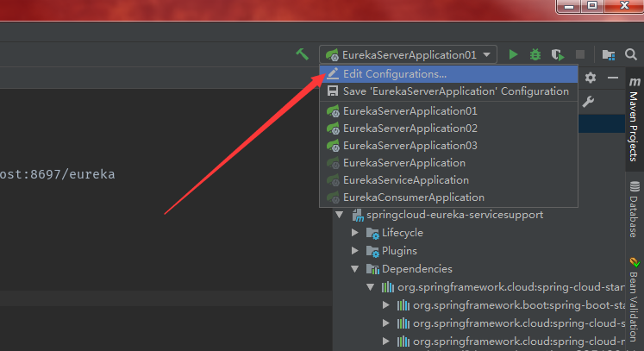
Task: Select the EurekaServerApplication configuration entry
Action: click(x=448, y=163)
